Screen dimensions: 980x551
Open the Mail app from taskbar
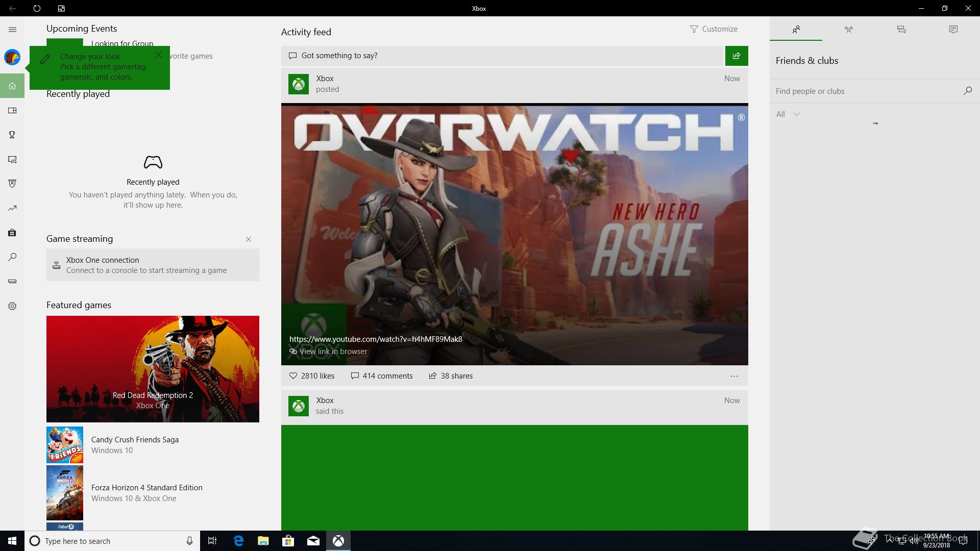click(x=313, y=541)
